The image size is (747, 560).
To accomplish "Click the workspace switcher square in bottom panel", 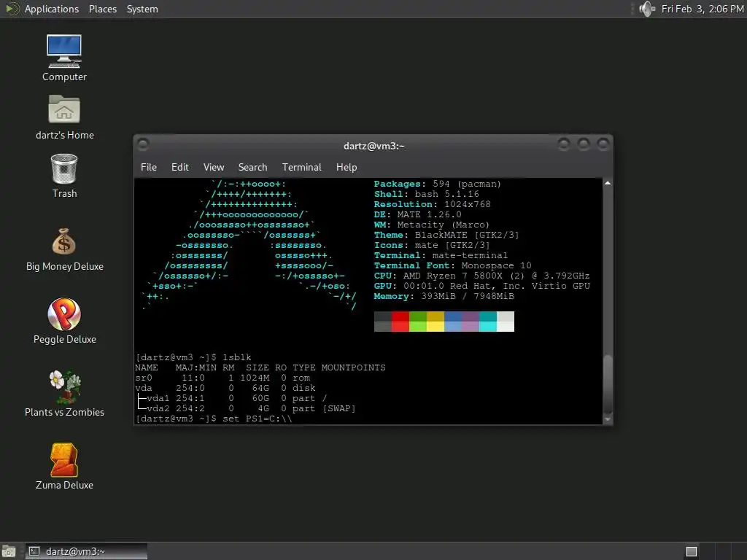I will pos(692,551).
